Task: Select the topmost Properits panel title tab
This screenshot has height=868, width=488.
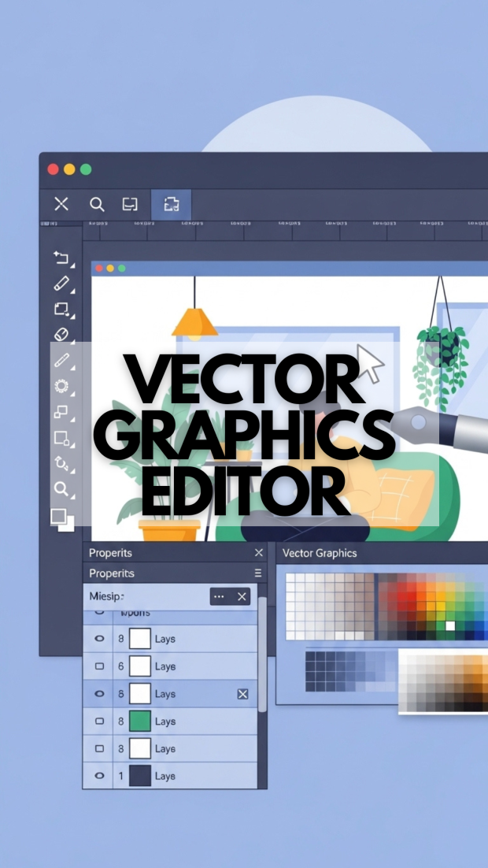Action: tap(111, 553)
